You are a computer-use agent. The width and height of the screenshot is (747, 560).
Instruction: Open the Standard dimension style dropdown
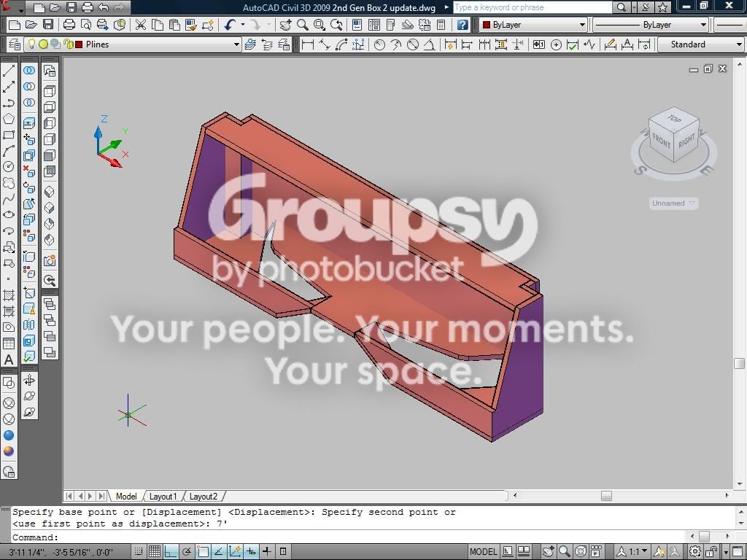point(739,44)
